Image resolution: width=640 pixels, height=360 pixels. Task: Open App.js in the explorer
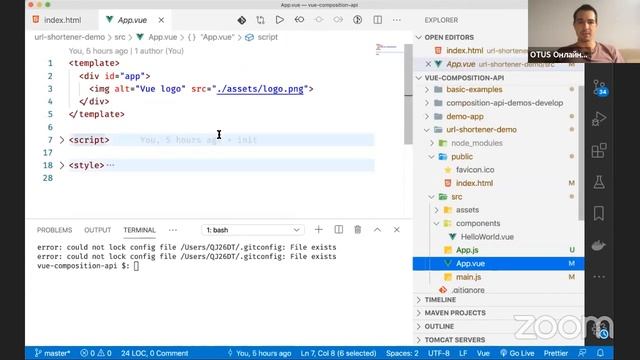coord(467,250)
